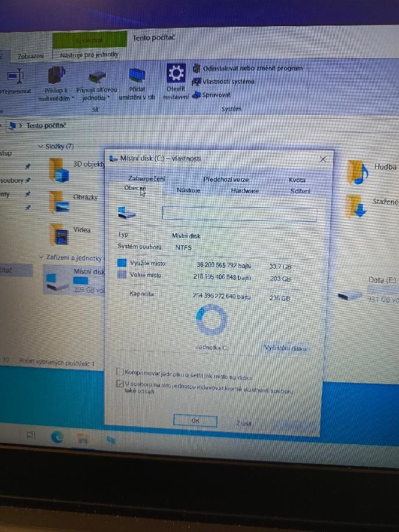Click Odinstalovat nebo změnit program
399x532 pixels.
tap(247, 69)
